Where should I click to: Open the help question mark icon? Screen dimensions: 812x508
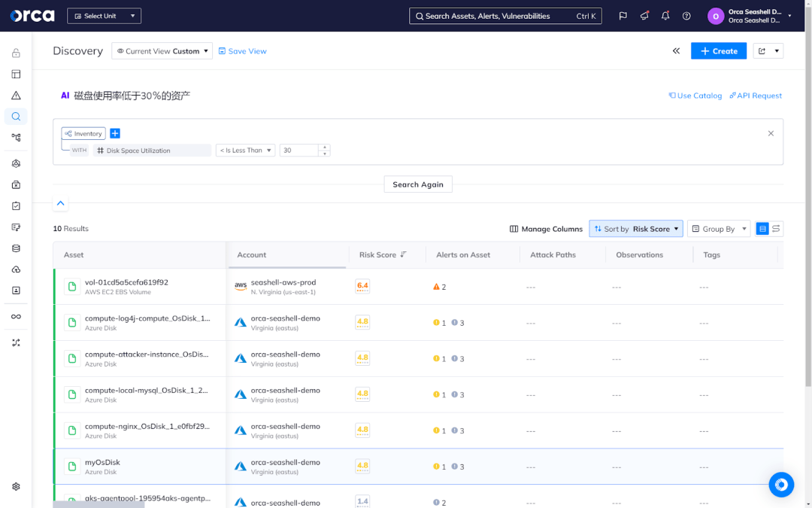point(686,16)
